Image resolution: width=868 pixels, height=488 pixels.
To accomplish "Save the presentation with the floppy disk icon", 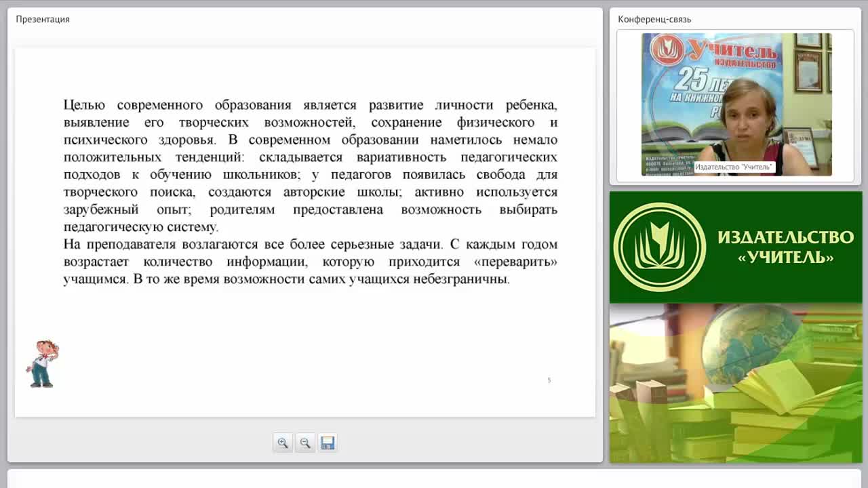I will [x=328, y=443].
